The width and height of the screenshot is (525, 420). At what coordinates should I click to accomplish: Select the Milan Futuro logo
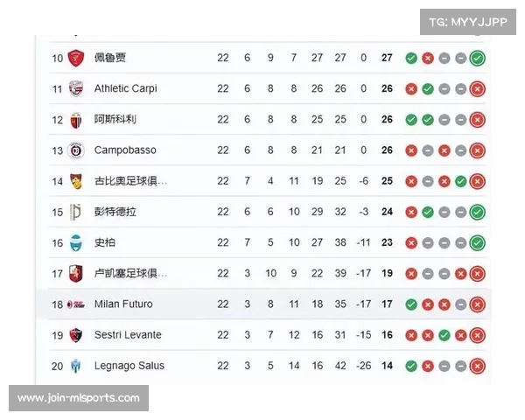tap(76, 304)
